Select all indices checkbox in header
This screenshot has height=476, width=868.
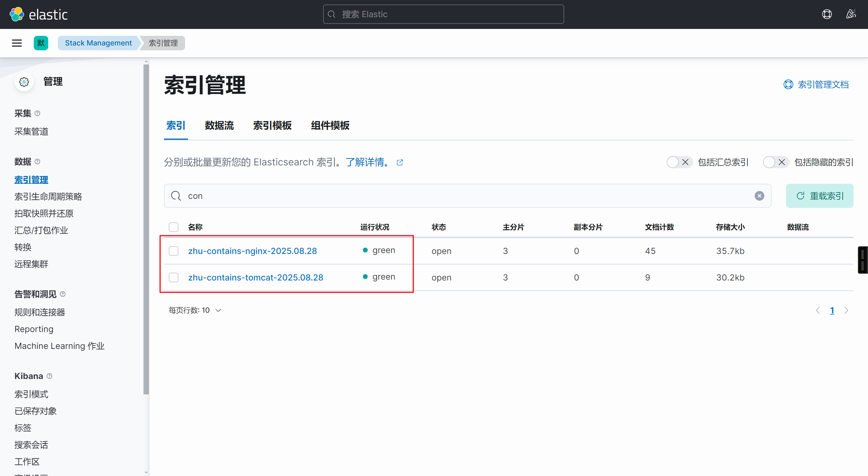click(x=174, y=227)
